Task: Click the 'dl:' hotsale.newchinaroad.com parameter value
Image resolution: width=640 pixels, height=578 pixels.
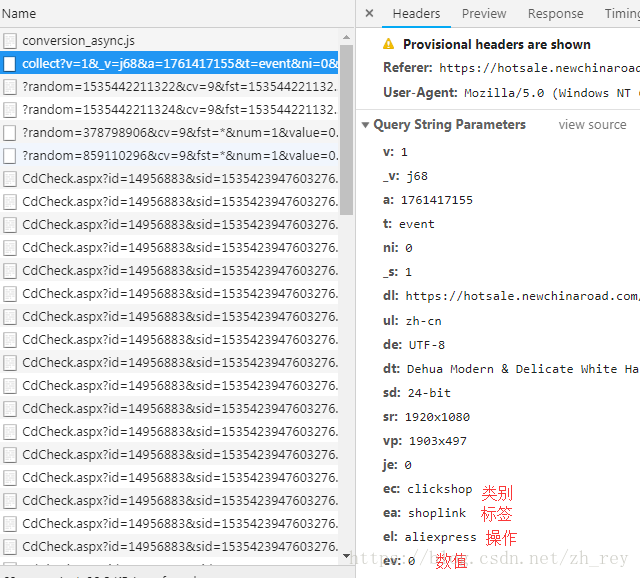Action: 522,296
